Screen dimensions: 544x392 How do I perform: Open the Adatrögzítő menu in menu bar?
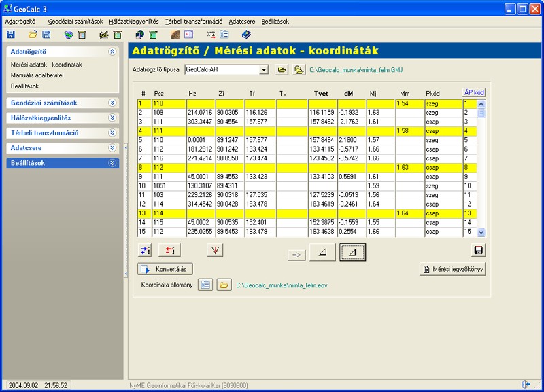(20, 22)
